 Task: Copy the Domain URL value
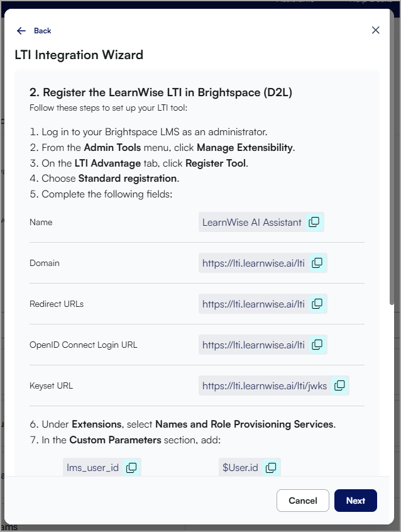(318, 263)
